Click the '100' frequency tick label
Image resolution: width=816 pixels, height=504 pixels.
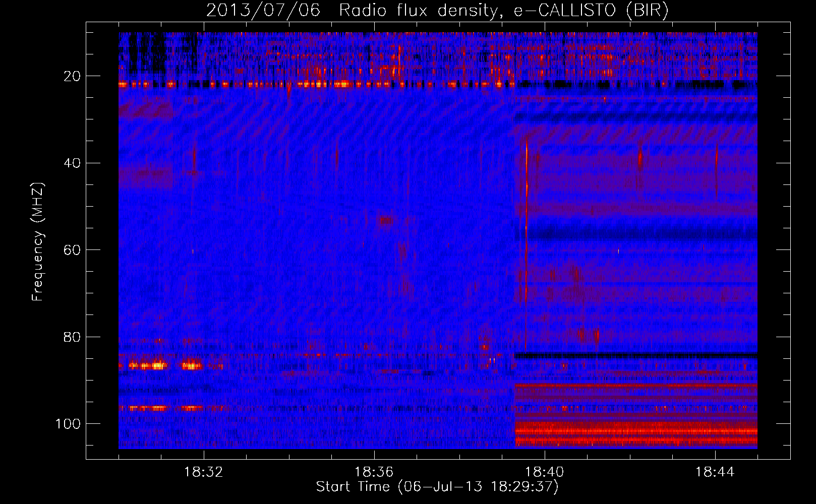[68, 424]
